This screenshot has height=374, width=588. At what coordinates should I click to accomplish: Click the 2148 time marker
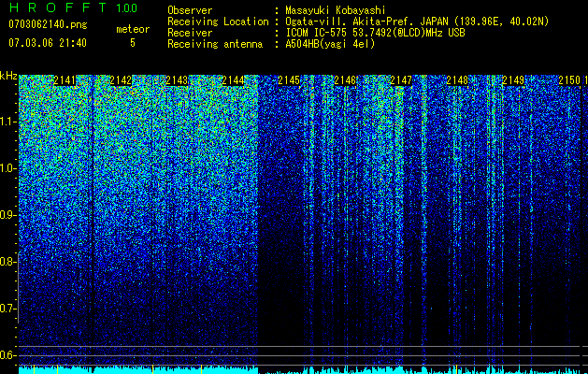[457, 80]
